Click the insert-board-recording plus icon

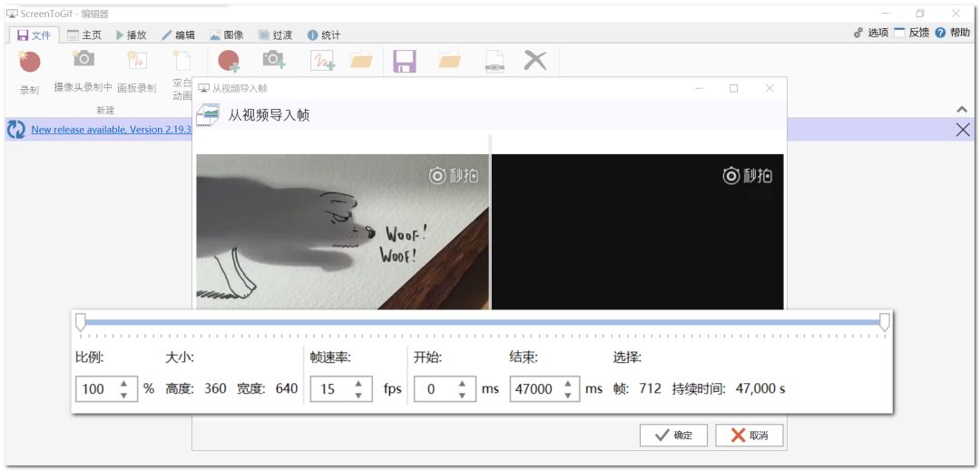322,60
